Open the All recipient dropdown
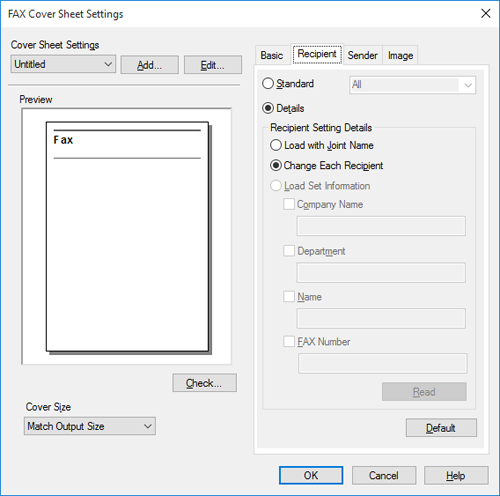Screen dimensions: 500x496 [412, 85]
